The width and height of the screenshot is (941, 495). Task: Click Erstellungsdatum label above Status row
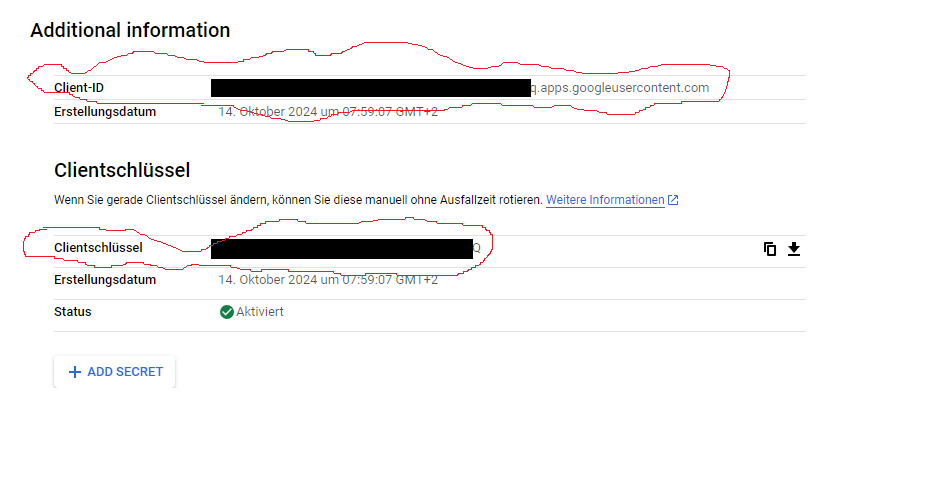pos(105,280)
